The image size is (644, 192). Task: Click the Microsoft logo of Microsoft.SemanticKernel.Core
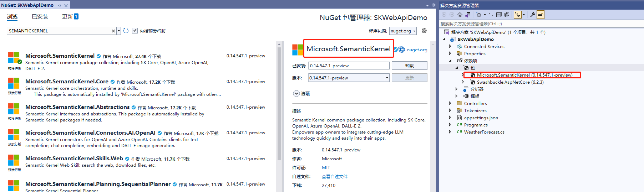pyautogui.click(x=14, y=83)
